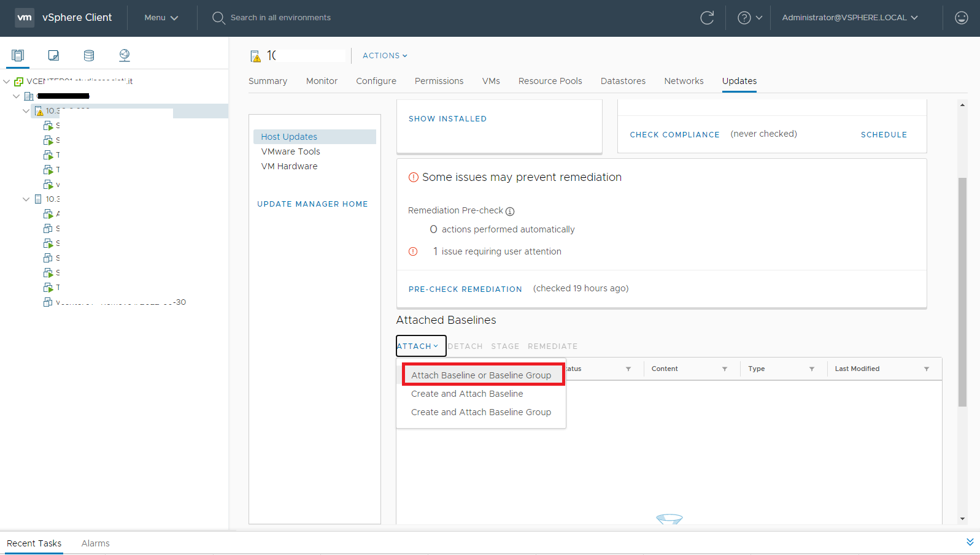
Task: Select VMware Tools in side menu
Action: click(x=290, y=151)
